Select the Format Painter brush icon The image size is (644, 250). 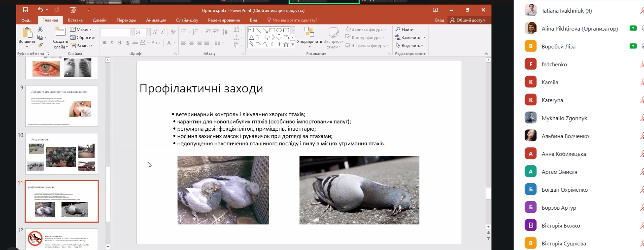40,45
